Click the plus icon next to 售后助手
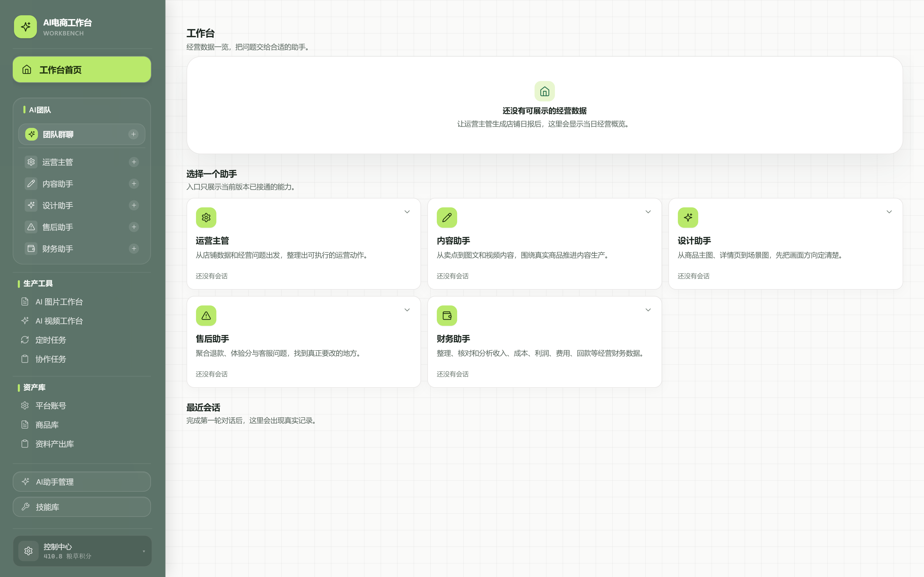Viewport: 924px width, 577px height. coord(134,227)
